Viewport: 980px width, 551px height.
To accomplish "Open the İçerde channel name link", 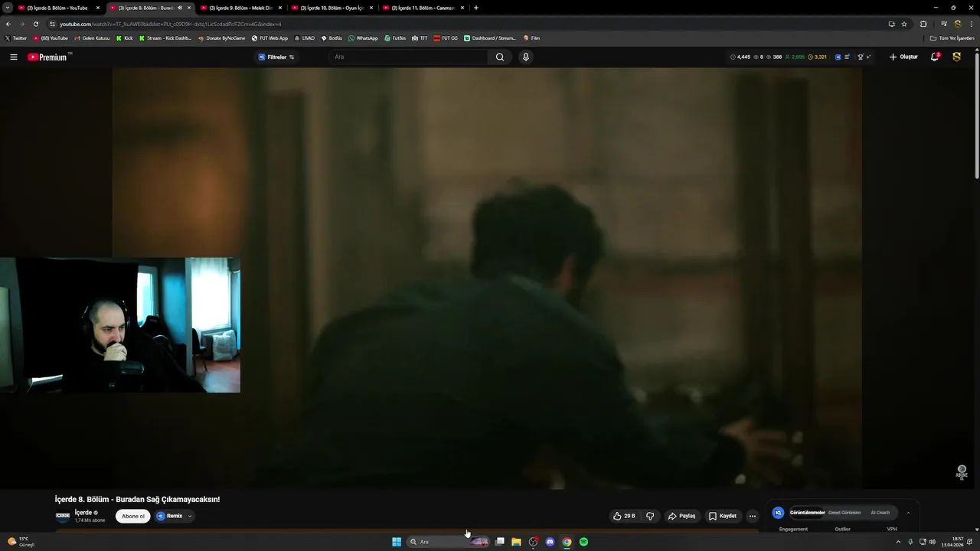I will pyautogui.click(x=83, y=513).
